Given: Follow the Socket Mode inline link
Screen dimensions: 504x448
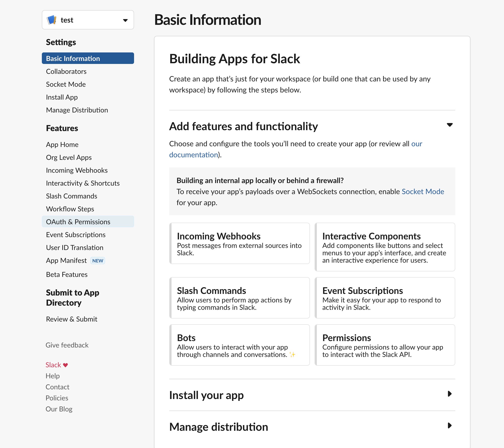Looking at the screenshot, I should [x=423, y=192].
